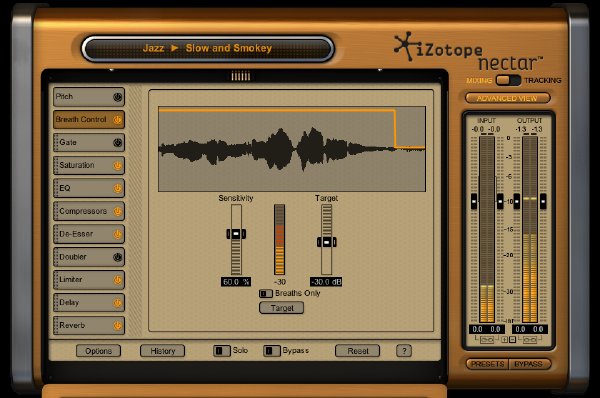The height and width of the screenshot is (398, 600).
Task: Click the output right gain slider handle
Action: pos(543,201)
